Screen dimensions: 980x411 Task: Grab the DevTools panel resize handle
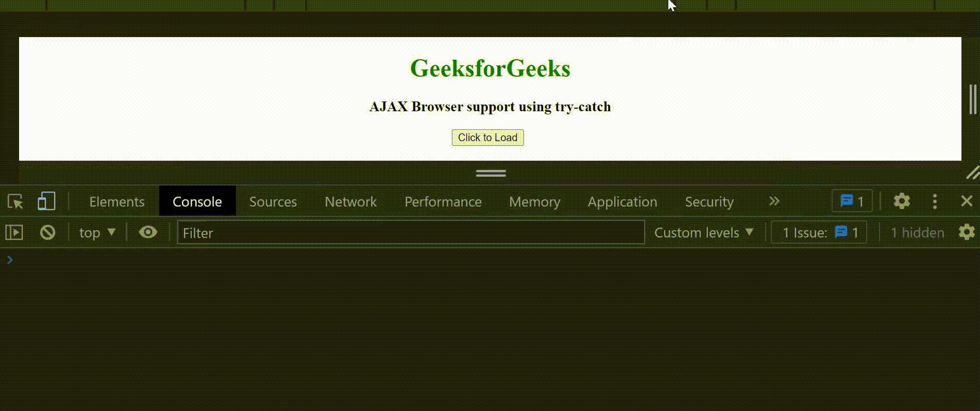tap(491, 174)
